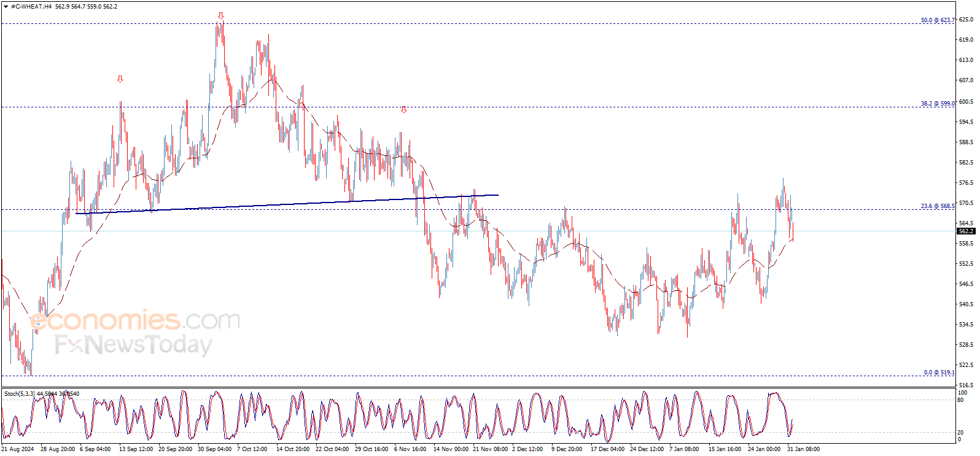
Task: Click the 31 Jan 08:00 time label
Action: [x=803, y=449]
